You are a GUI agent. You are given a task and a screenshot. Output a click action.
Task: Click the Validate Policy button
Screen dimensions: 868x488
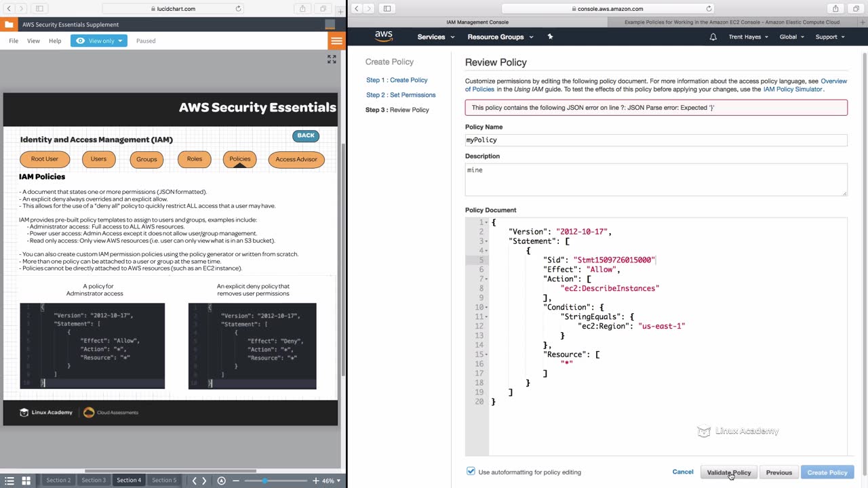(729, 472)
